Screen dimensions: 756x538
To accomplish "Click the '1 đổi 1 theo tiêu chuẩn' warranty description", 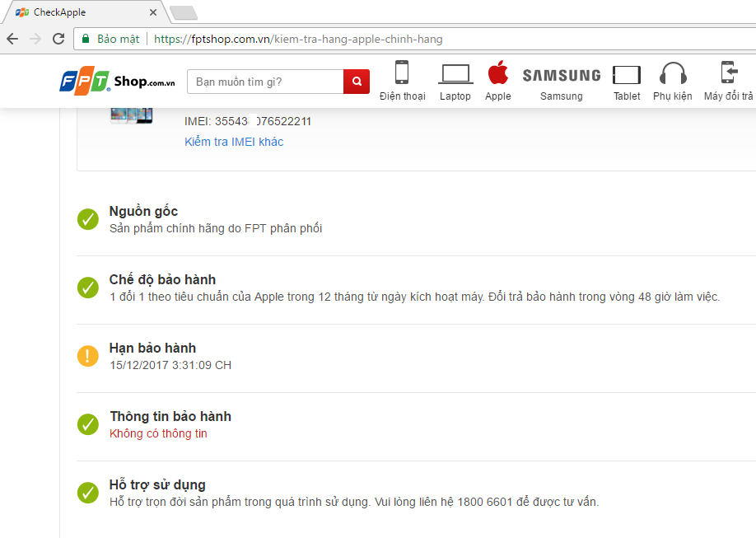I will coord(414,297).
